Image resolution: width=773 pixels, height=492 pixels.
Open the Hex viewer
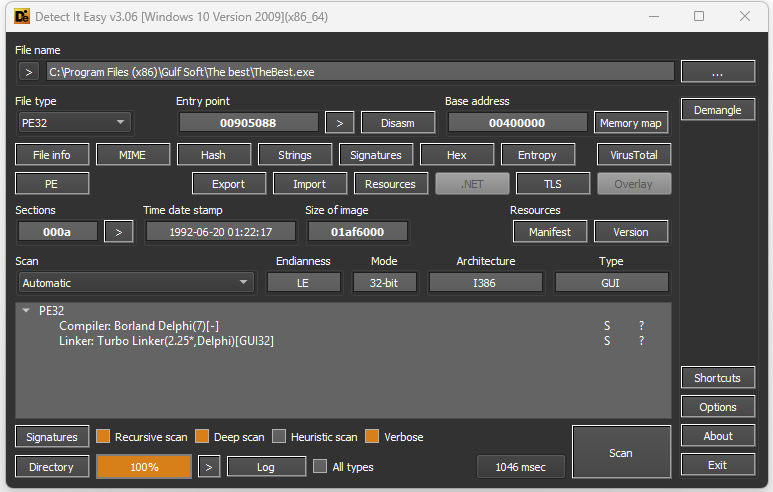[x=457, y=155]
